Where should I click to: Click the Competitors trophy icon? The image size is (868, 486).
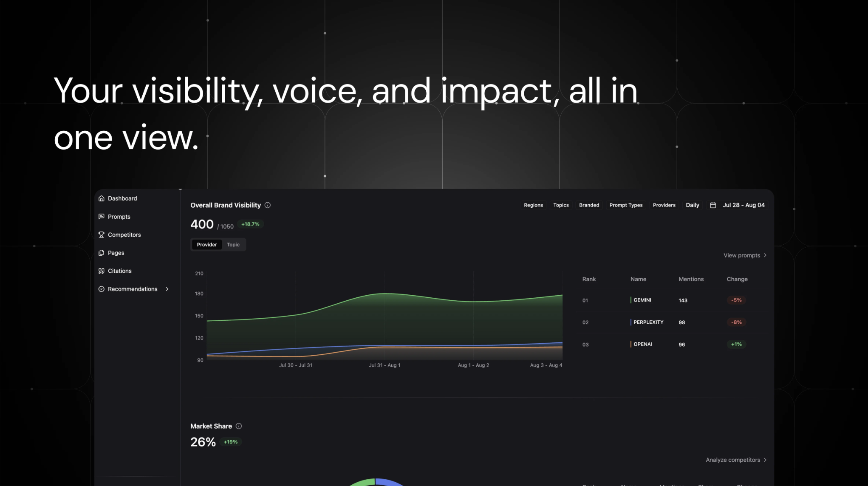pos(101,235)
